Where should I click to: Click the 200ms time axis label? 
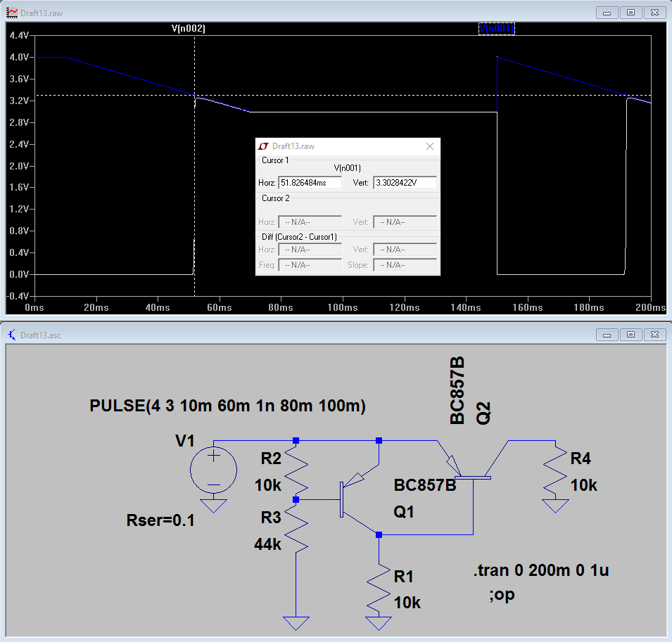pos(651,307)
